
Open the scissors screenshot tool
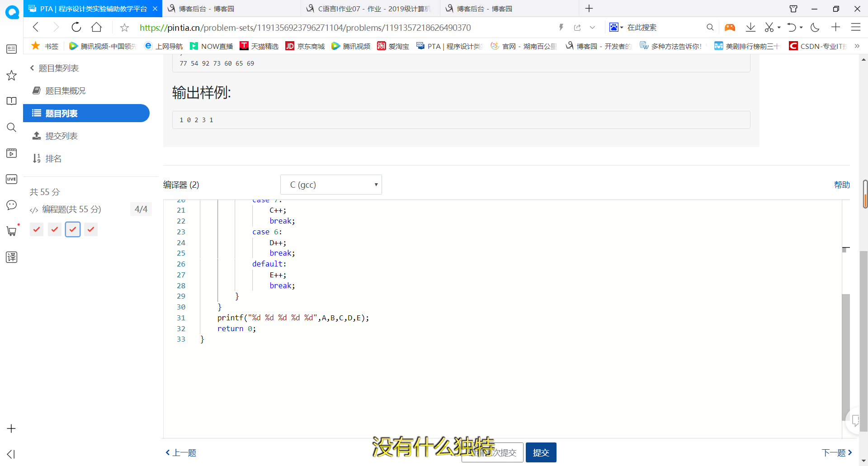tap(769, 27)
